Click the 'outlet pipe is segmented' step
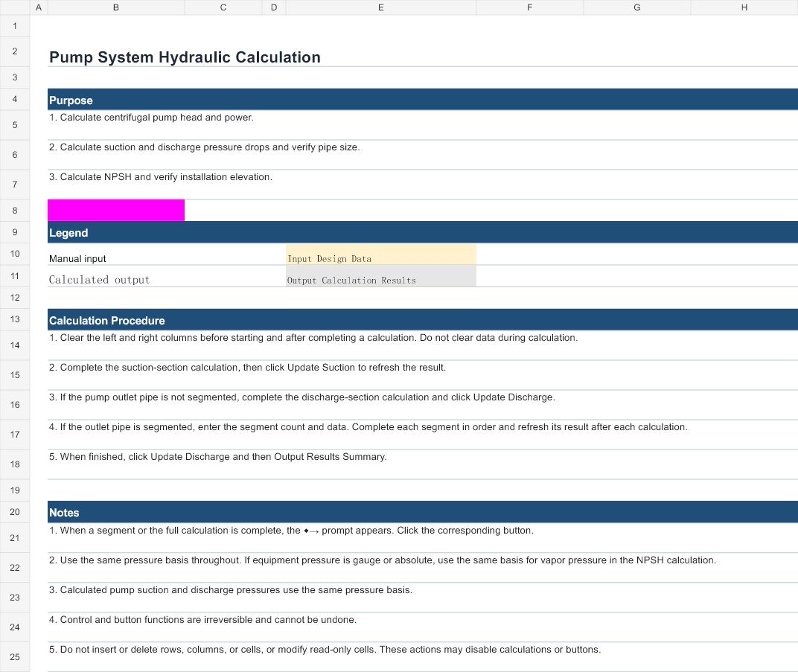 tap(423, 435)
